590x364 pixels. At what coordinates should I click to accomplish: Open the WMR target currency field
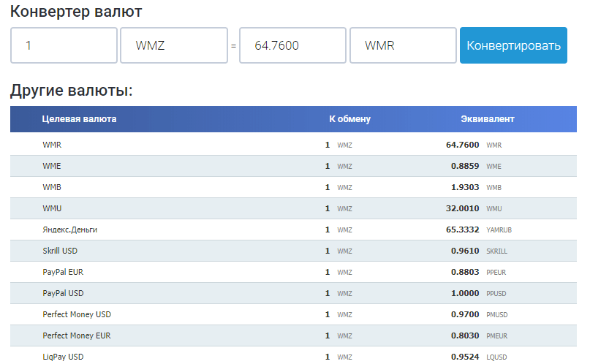[x=403, y=45]
